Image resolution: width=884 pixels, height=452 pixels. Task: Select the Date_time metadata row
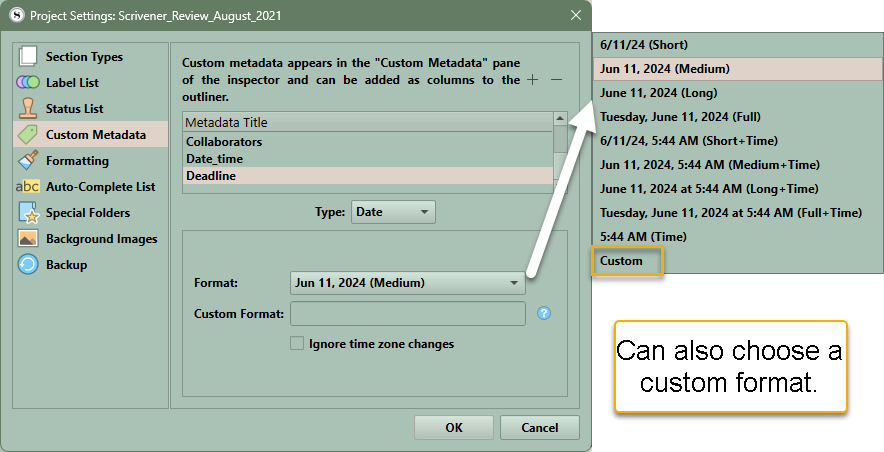pyautogui.click(x=368, y=159)
